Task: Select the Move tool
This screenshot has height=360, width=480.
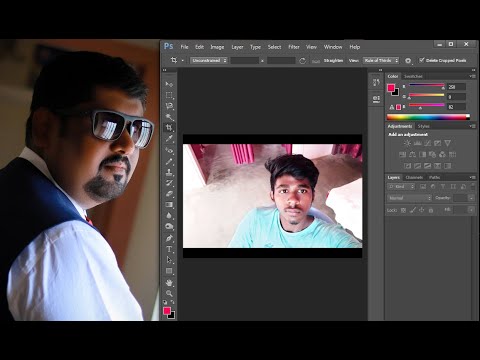Action: 169,84
